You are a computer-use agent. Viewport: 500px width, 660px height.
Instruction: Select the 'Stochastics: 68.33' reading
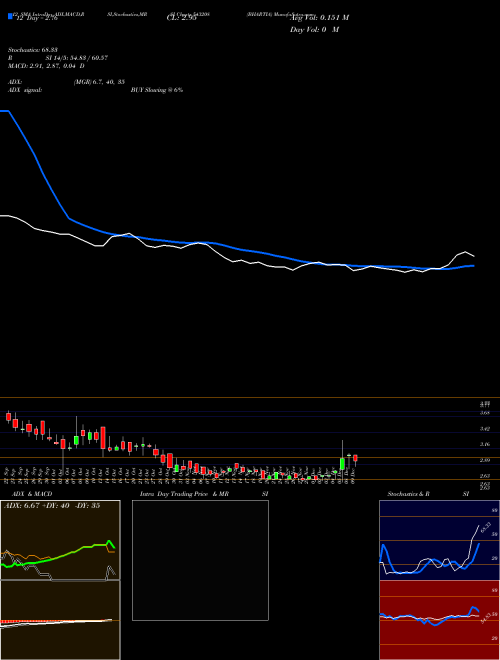click(33, 50)
